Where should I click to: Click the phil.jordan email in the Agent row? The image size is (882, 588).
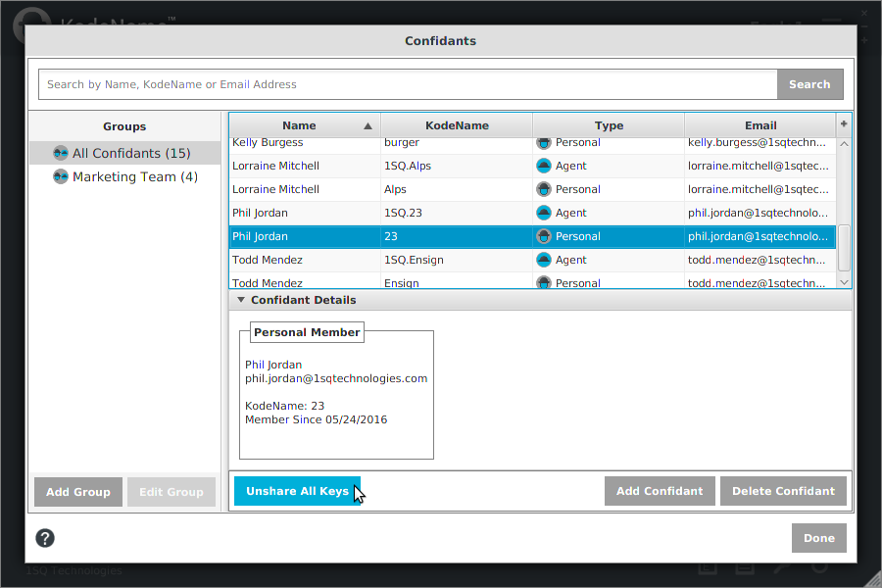pos(759,214)
